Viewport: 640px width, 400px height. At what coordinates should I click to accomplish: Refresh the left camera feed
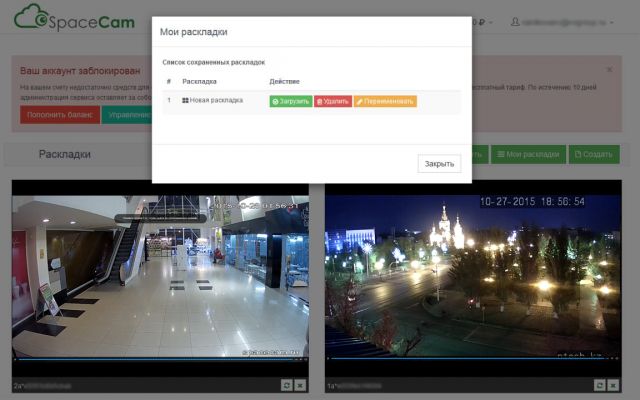pyautogui.click(x=287, y=385)
